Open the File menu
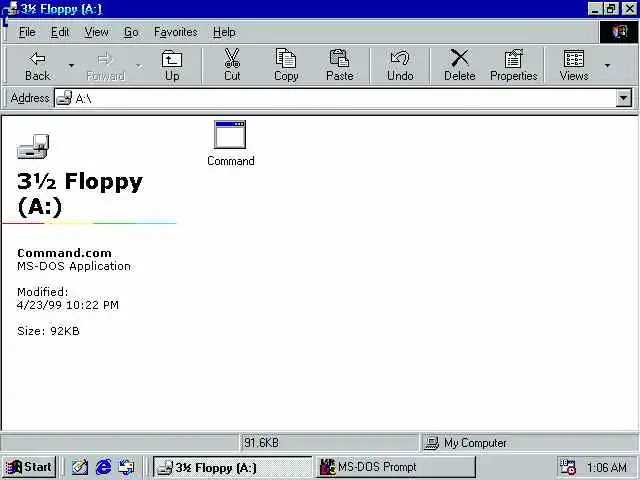This screenshot has width=640, height=480. [x=27, y=32]
